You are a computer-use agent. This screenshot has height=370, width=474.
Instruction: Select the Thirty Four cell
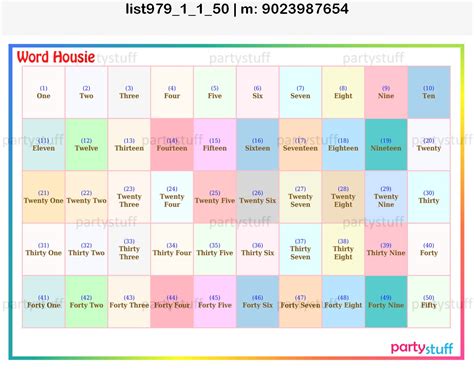(x=172, y=249)
